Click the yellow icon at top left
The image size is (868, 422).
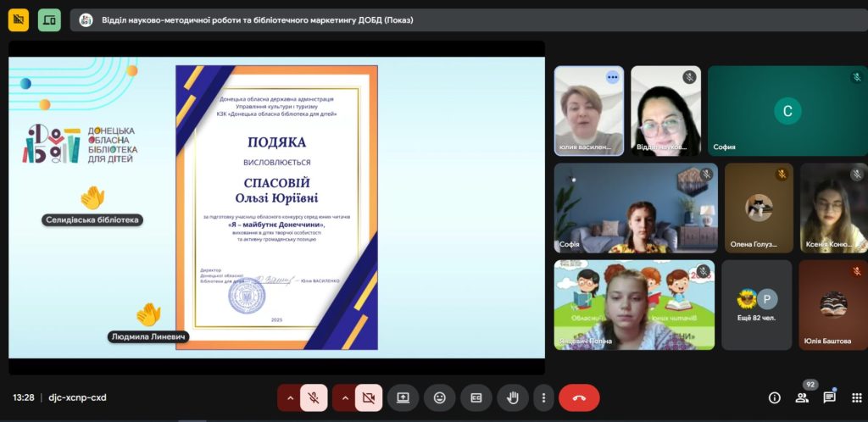[18, 19]
